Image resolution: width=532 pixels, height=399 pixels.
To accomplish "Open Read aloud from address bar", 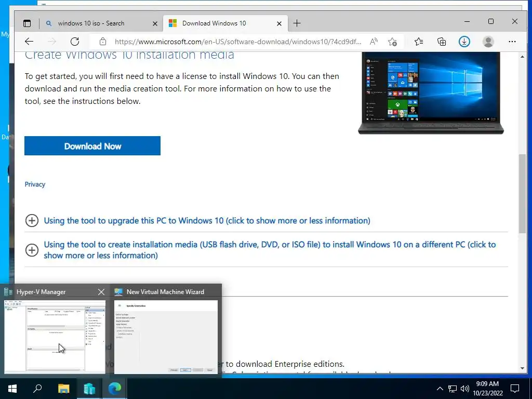I will point(374,42).
